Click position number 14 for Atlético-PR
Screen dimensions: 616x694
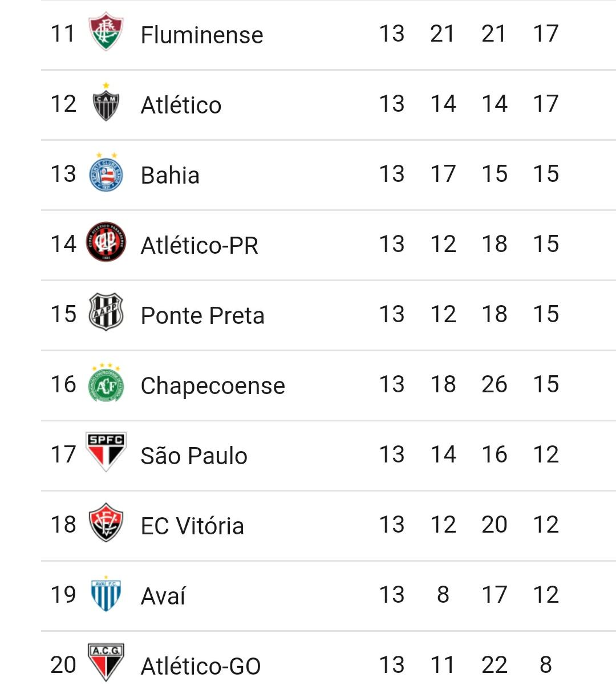(63, 244)
